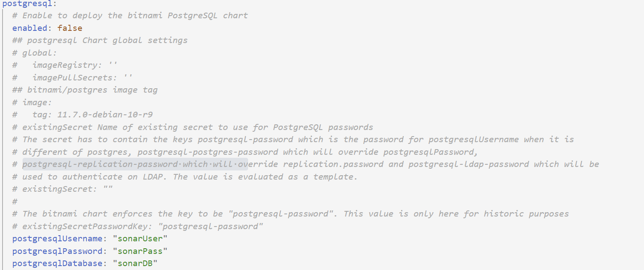Click the '# existingSecret: ""' comment line
Screen dimensions: 644x270
coord(62,189)
